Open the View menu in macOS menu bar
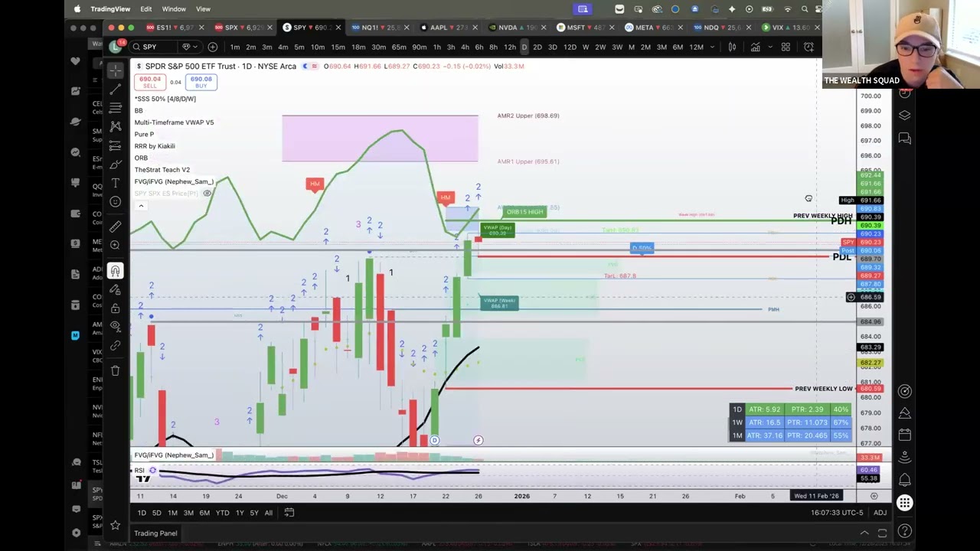The image size is (980, 551). coord(203,9)
